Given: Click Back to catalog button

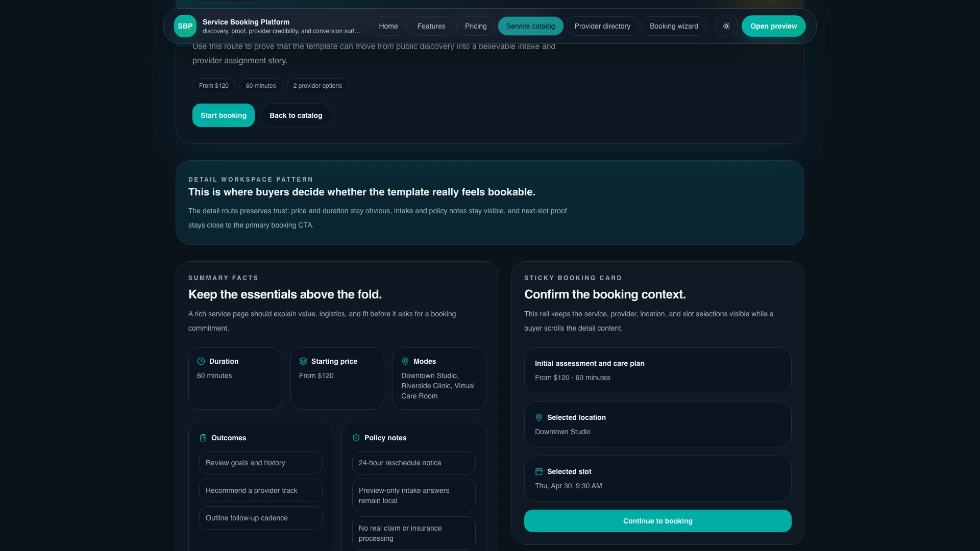Looking at the screenshot, I should (x=296, y=115).
